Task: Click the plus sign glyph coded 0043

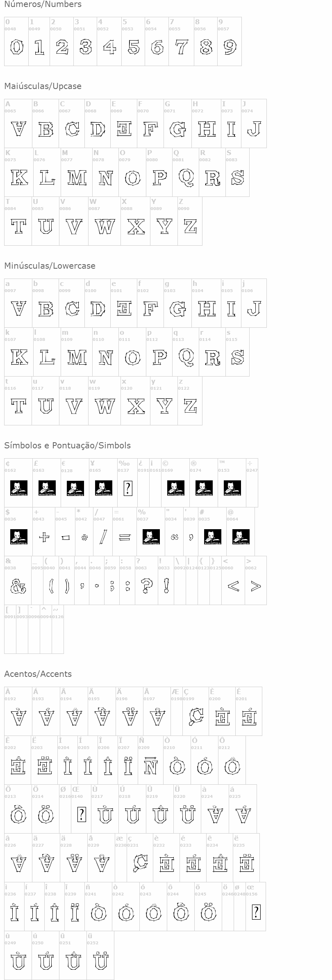Action: click(x=44, y=537)
